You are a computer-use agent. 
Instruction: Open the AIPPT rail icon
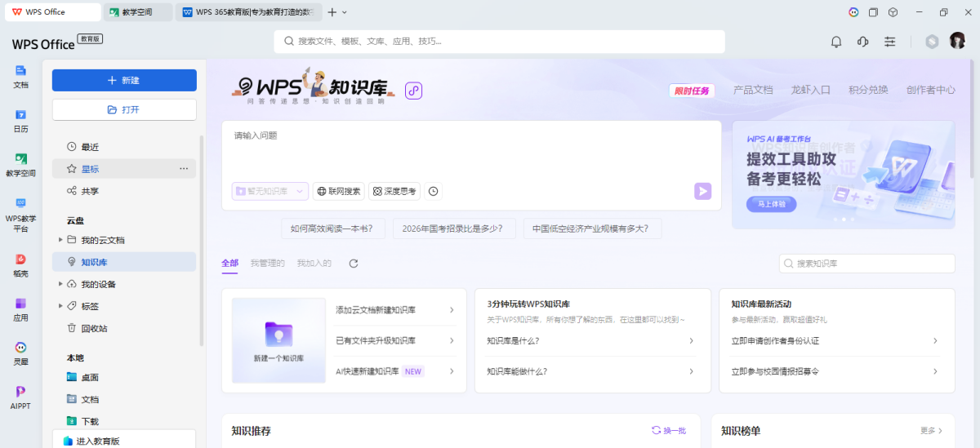[20, 397]
